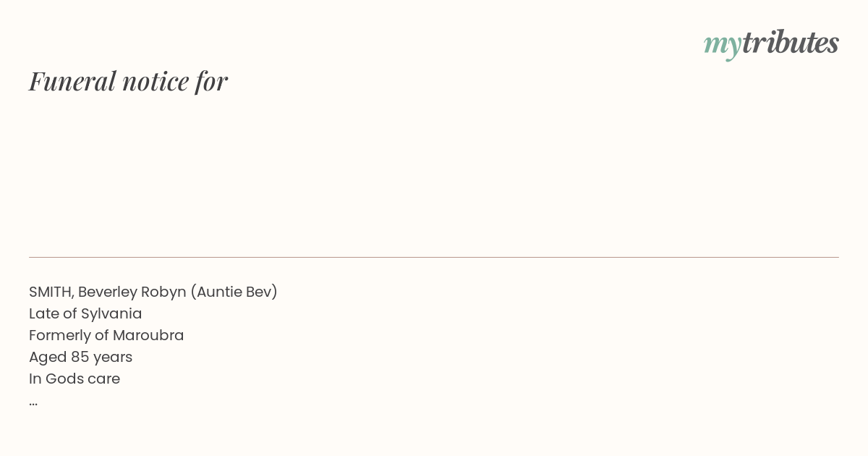Click the horizontal divider line
The width and height of the screenshot is (868, 456).
(x=434, y=257)
